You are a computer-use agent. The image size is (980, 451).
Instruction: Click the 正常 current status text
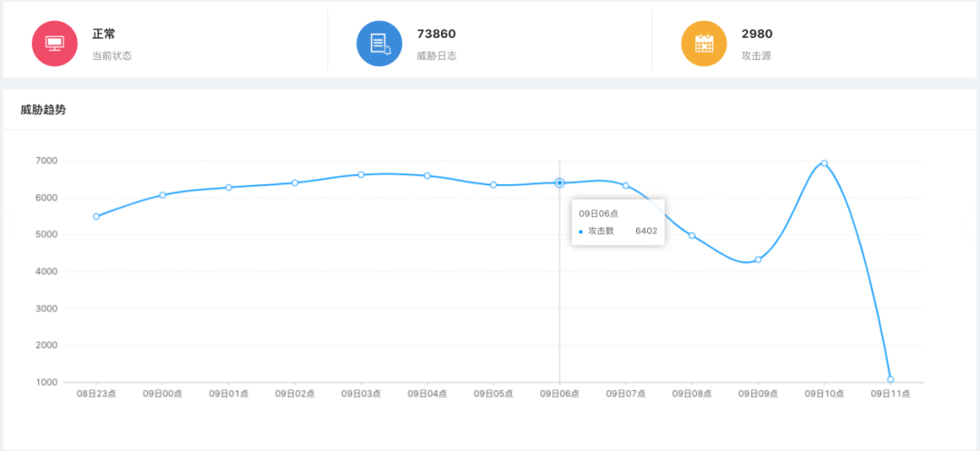pos(103,34)
